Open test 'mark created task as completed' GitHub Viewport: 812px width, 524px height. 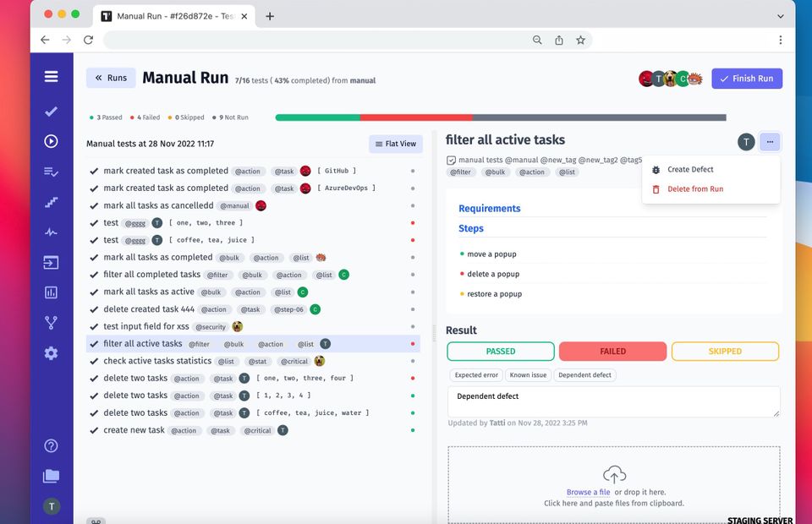tap(166, 171)
